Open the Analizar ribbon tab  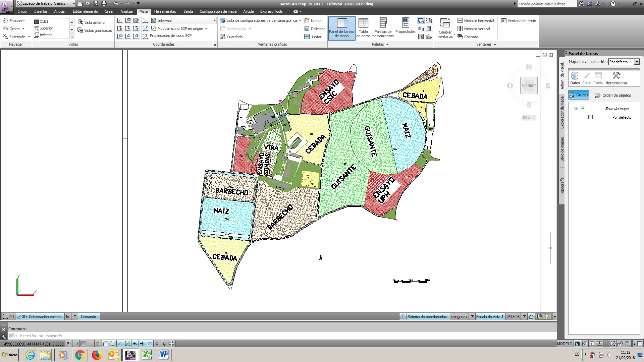coord(127,11)
